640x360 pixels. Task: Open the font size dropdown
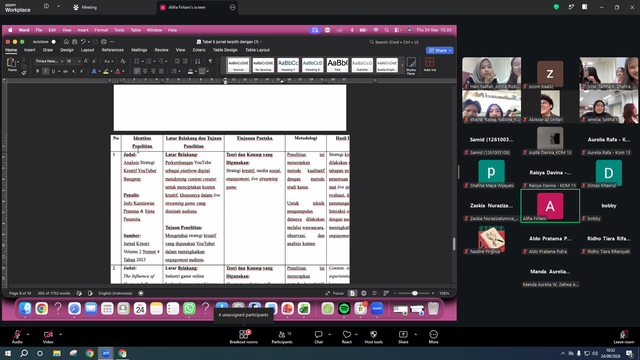pyautogui.click(x=73, y=61)
